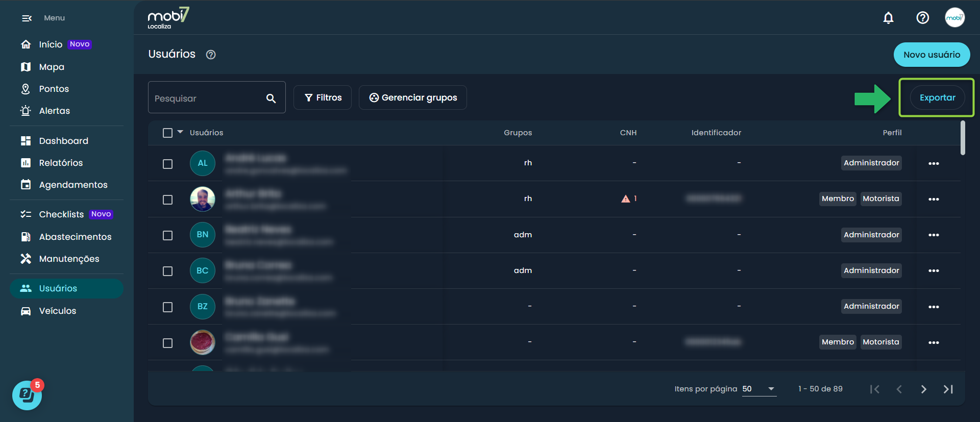Open the actions menu for user BC
The width and height of the screenshot is (980, 422).
point(934,271)
